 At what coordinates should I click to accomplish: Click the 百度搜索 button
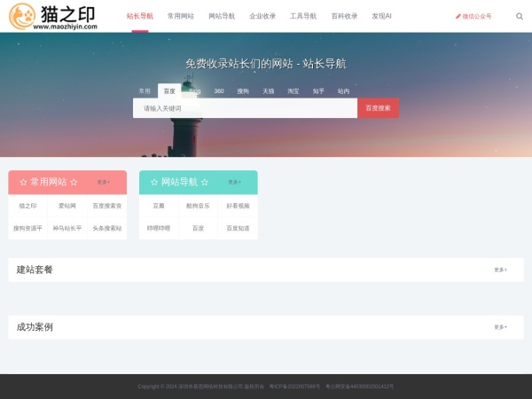[378, 108]
